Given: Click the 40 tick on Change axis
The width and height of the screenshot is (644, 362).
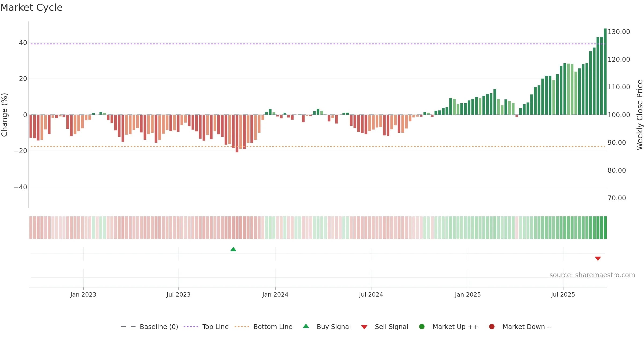Looking at the screenshot, I should pos(23,43).
